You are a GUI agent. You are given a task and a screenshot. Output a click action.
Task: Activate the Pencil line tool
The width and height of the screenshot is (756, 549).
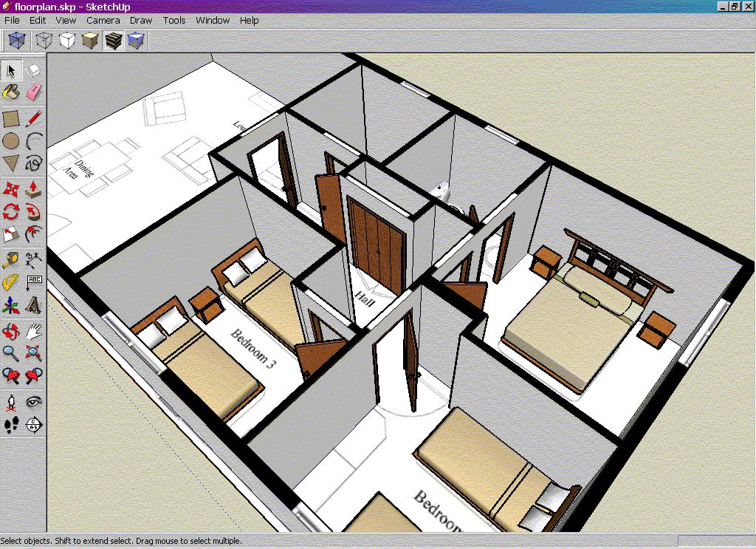(x=34, y=118)
